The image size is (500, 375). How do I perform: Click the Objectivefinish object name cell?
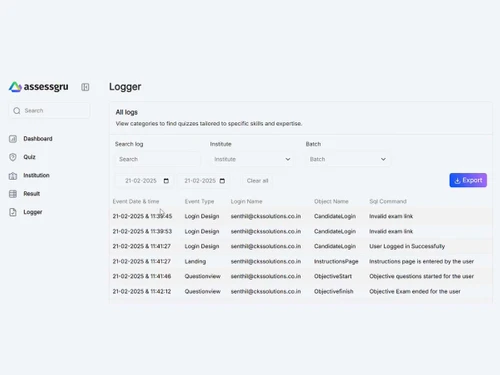pos(333,291)
